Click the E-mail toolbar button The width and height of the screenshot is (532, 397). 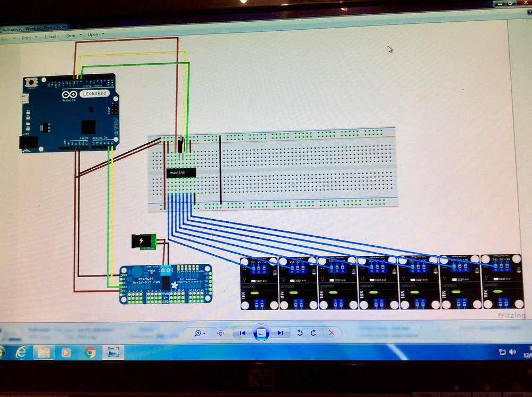tap(50, 37)
